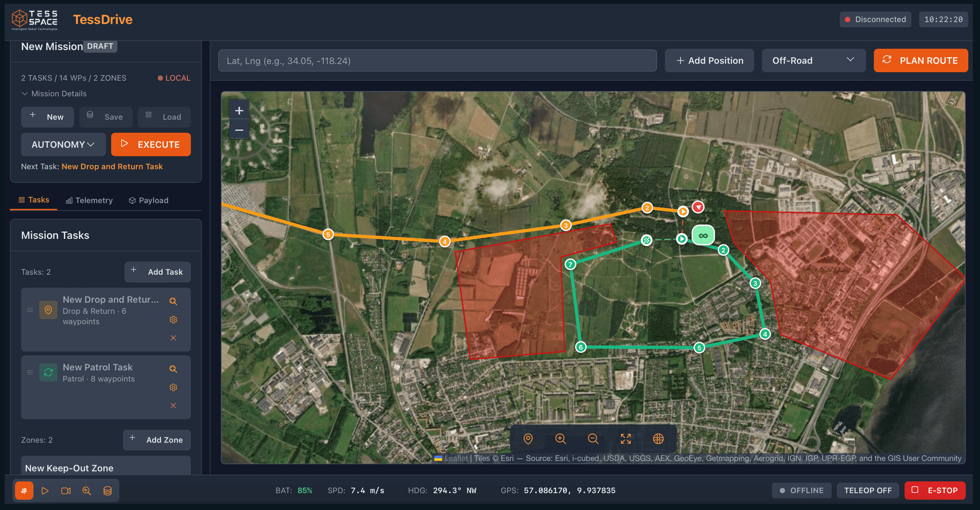Locate New Drop and Return task with magnifier
This screenshot has height=510, width=980.
[x=173, y=301]
